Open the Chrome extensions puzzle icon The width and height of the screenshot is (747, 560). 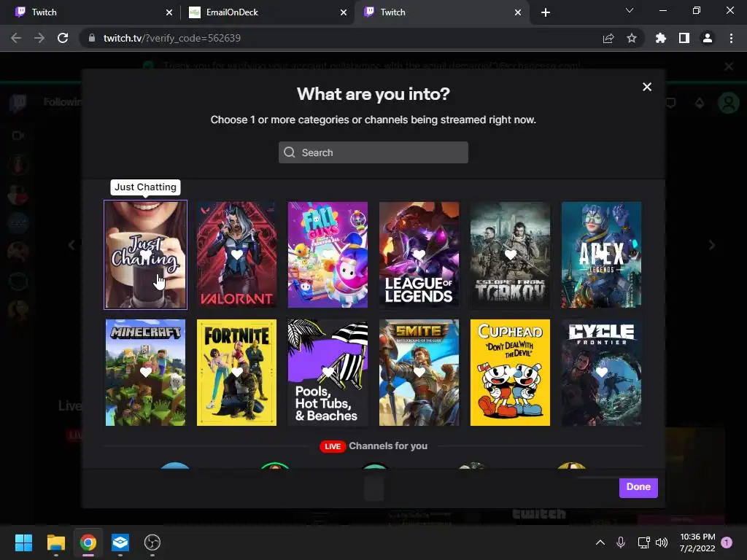pos(660,38)
